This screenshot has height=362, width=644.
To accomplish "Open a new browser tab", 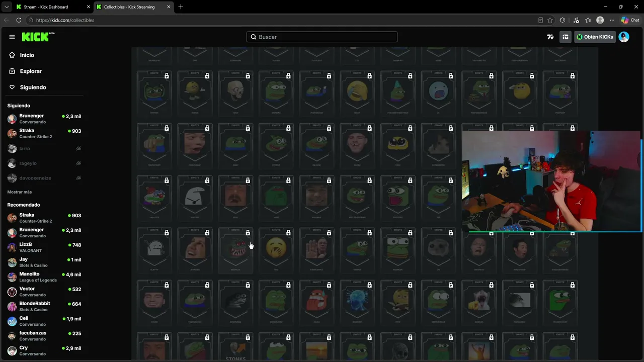I will (181, 7).
